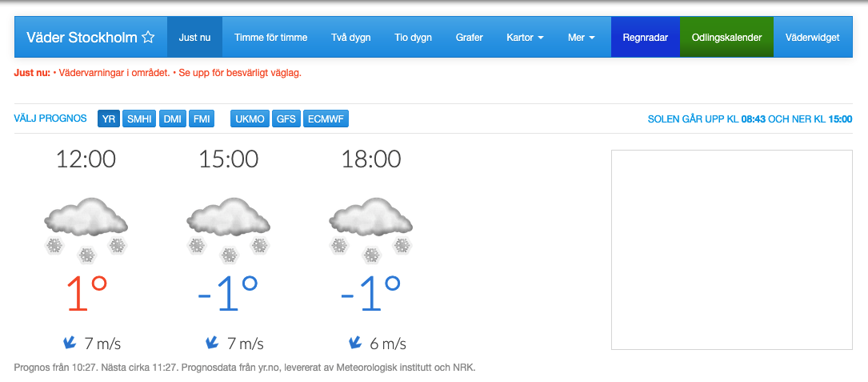
Task: Click the 12:00 wind direction arrow
Action: [70, 343]
